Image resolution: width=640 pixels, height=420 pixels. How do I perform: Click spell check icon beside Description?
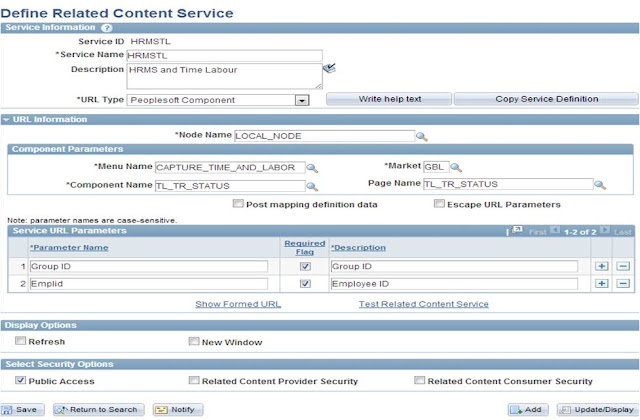click(x=330, y=68)
